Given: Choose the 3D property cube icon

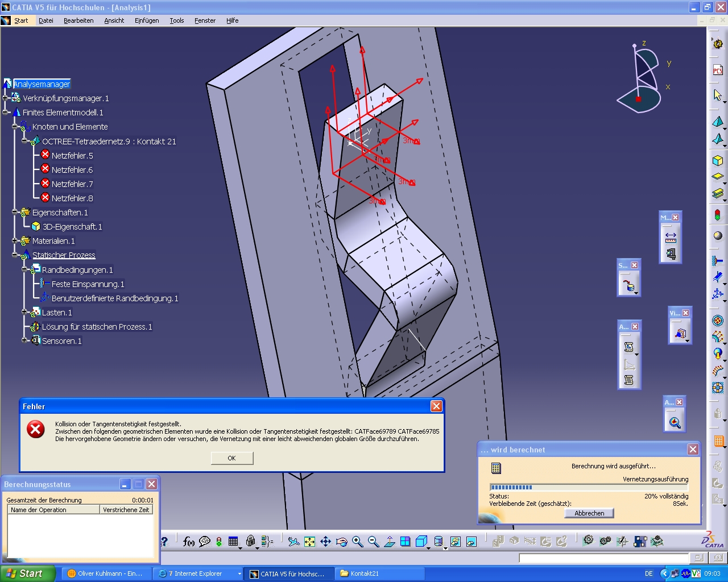Looking at the screenshot, I should 718,160.
